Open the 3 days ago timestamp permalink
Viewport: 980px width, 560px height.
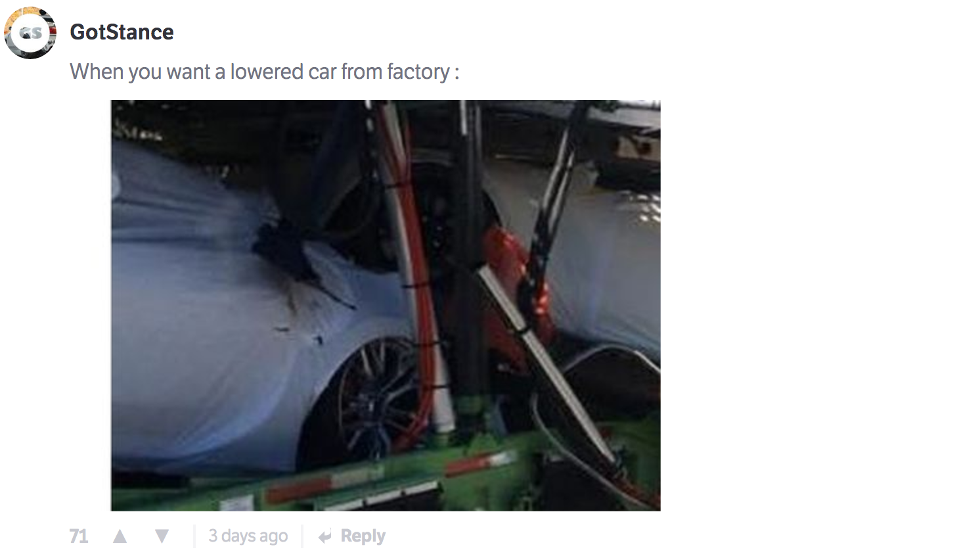pos(248,536)
